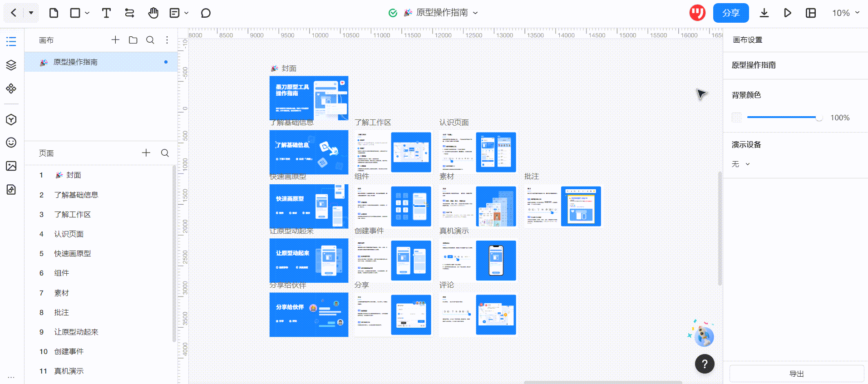Select the Text tool

pos(106,13)
